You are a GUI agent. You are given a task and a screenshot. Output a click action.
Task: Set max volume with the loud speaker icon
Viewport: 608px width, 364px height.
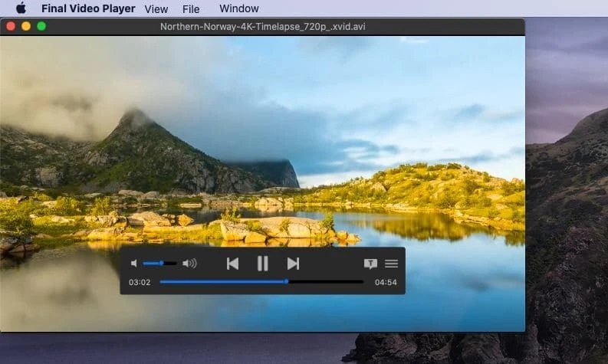coord(189,264)
